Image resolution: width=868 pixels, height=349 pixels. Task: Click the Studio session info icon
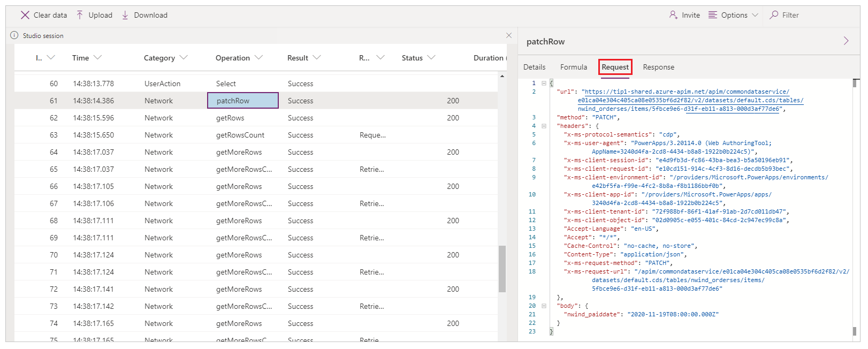pyautogui.click(x=14, y=35)
